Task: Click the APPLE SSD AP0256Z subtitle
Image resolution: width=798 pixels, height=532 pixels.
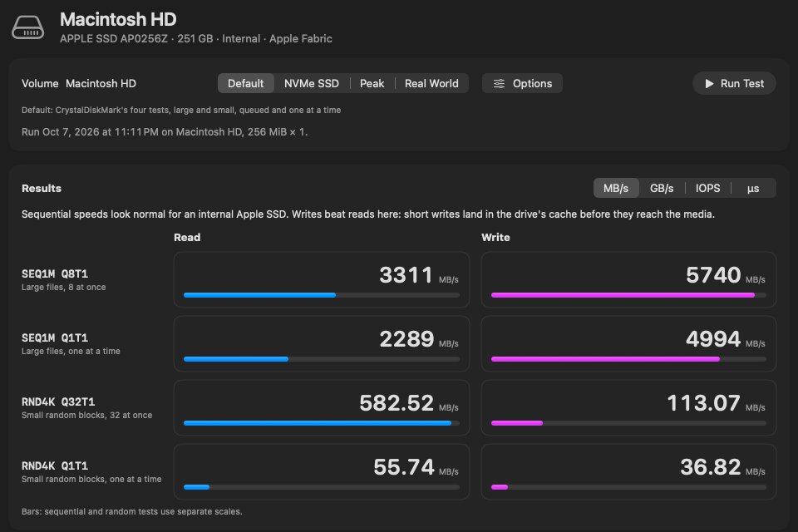Action: coord(196,39)
